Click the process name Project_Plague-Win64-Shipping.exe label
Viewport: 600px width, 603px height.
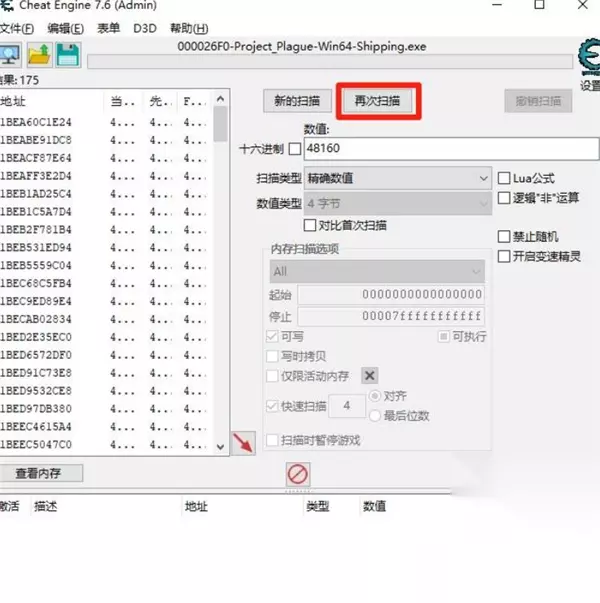click(x=302, y=47)
